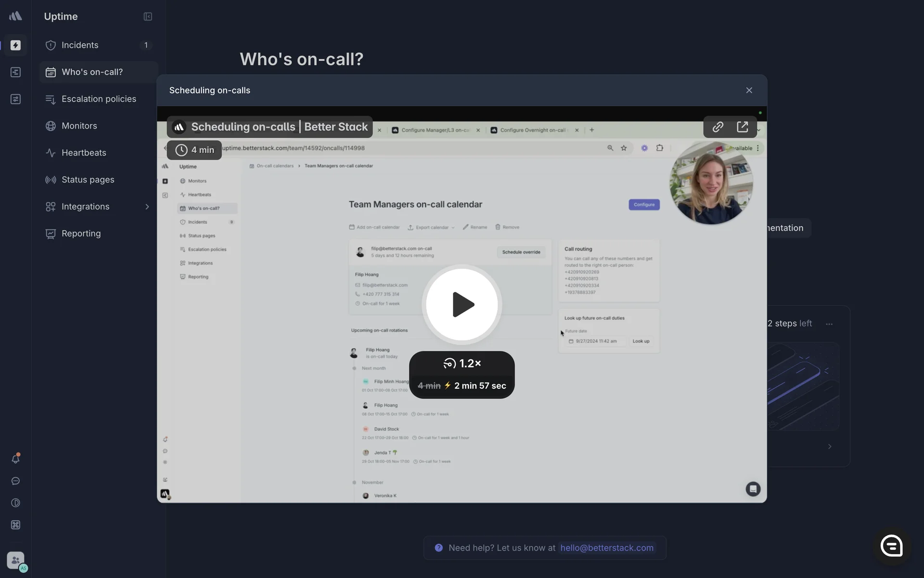
Task: Copy video link via chain icon
Action: (x=718, y=127)
